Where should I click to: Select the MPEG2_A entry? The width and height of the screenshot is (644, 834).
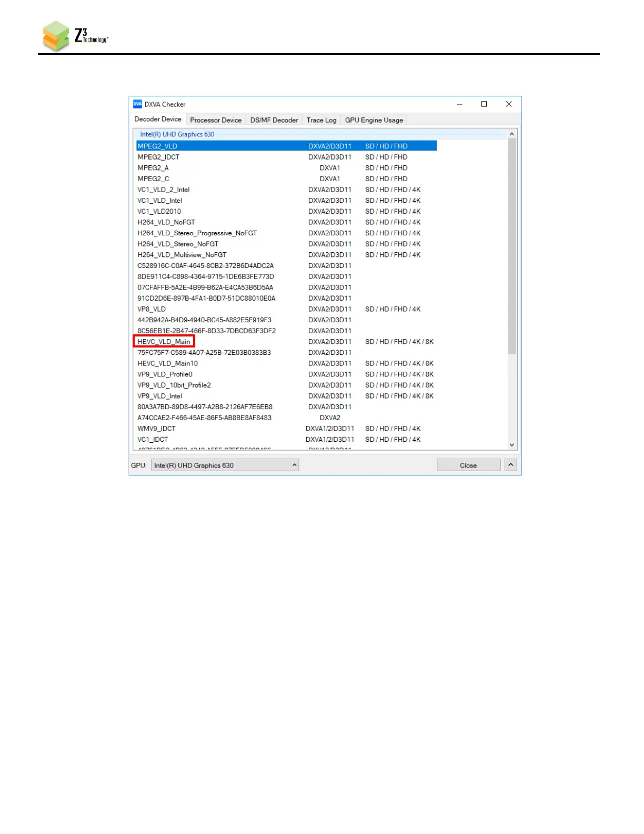pyautogui.click(x=286, y=168)
